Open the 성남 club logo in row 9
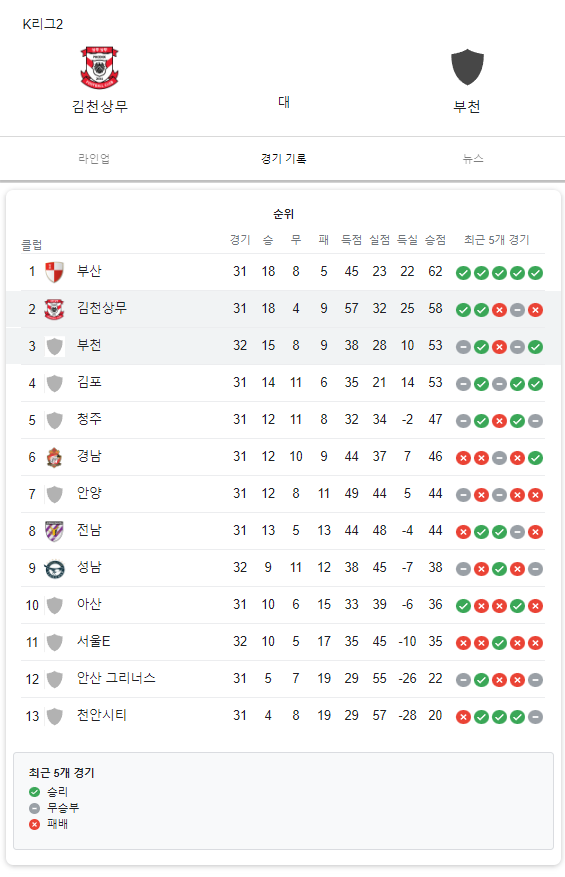This screenshot has width=565, height=877. 54,569
